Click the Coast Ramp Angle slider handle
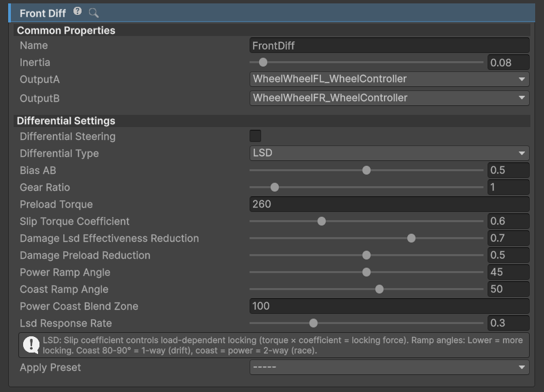The width and height of the screenshot is (544, 392). [x=379, y=289]
